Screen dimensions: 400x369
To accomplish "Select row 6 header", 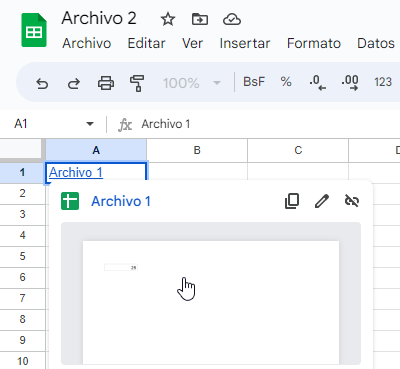I will [x=22, y=277].
